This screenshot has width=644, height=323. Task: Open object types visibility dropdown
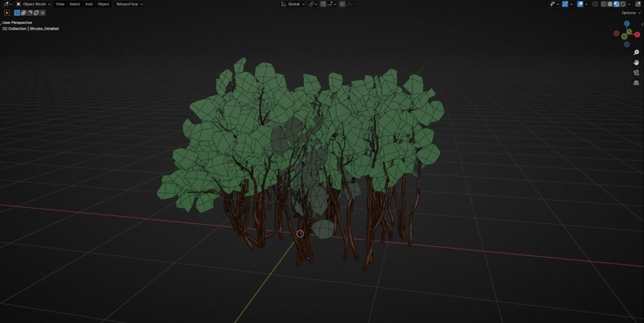coord(555,4)
